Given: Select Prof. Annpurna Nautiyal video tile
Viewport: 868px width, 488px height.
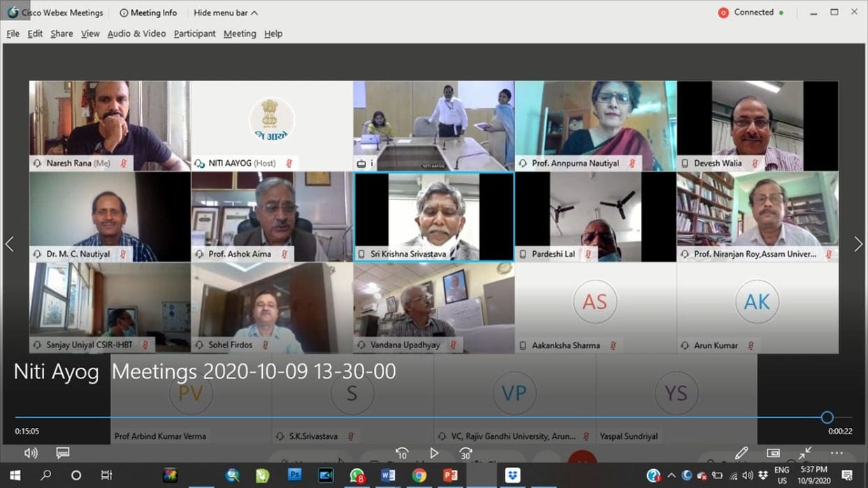Looking at the screenshot, I should click(x=595, y=126).
